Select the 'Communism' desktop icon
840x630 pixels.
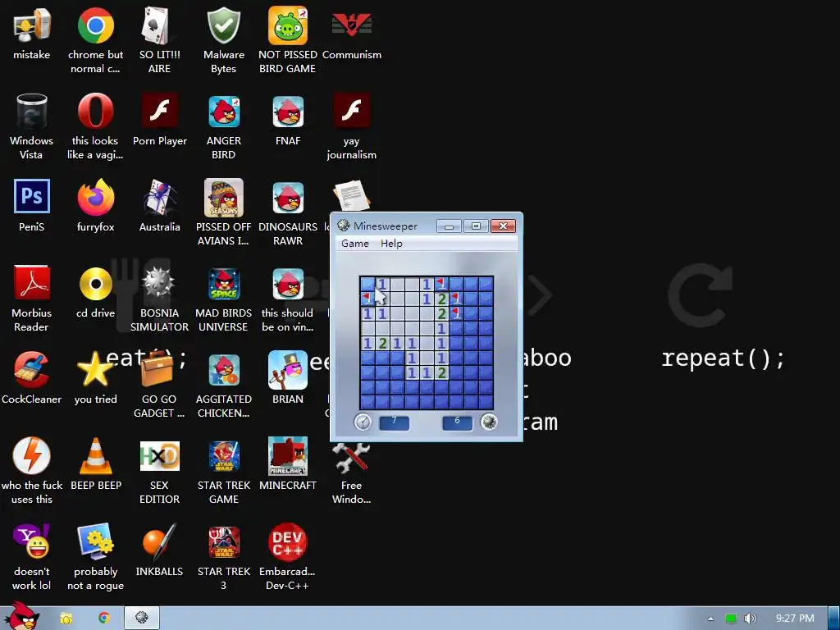pyautogui.click(x=351, y=25)
